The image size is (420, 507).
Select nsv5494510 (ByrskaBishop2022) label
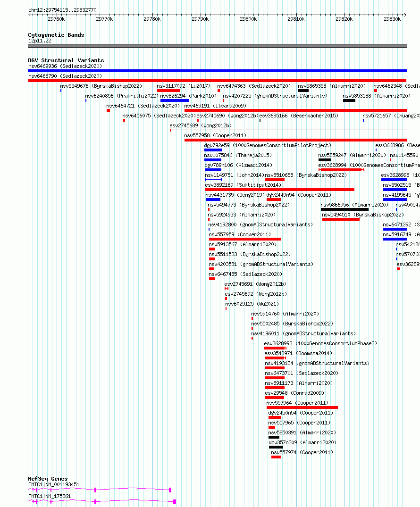363,215
